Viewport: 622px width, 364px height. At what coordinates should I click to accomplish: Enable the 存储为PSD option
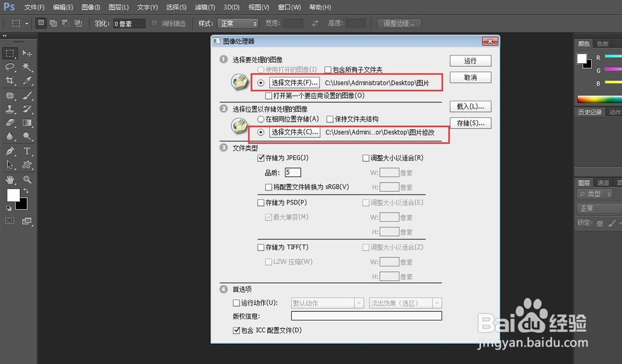[261, 202]
